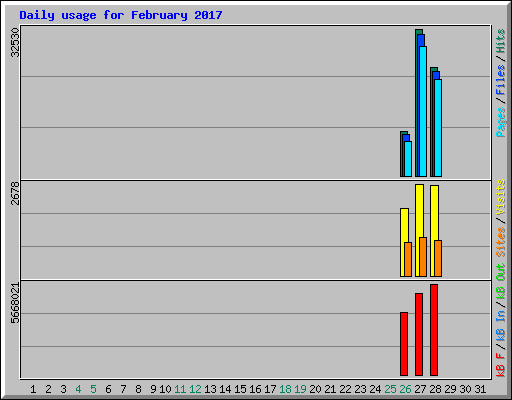Click the 'Files' legend label
Image resolution: width=512 pixels, height=400 pixels.
click(501, 80)
